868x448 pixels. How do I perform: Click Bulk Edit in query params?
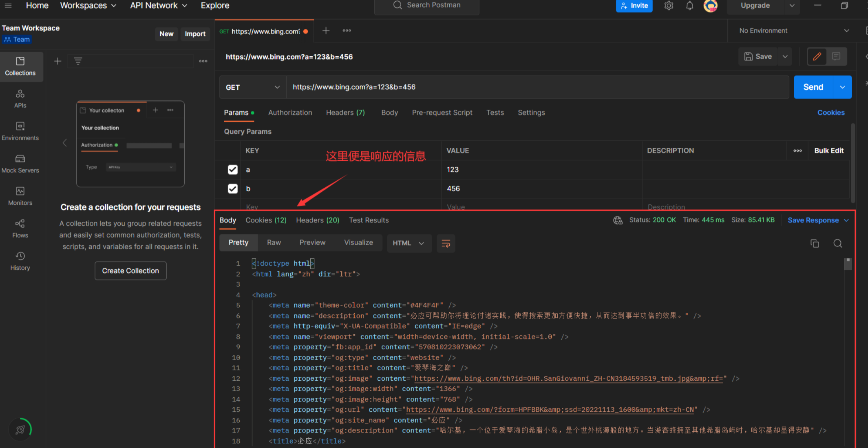tap(829, 151)
